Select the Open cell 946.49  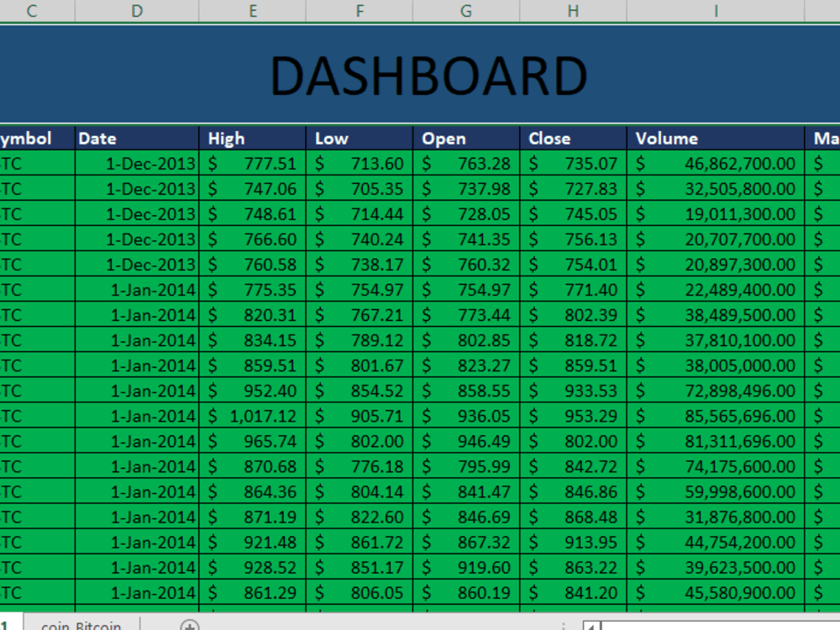tap(466, 441)
